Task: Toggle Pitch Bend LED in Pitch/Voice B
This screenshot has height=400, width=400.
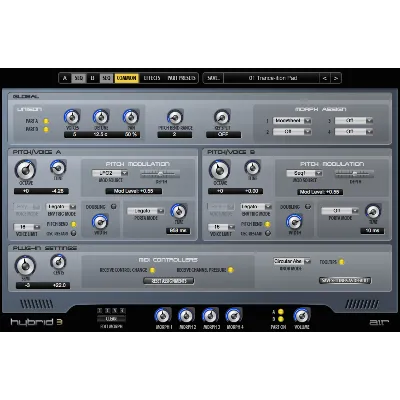Action: pyautogui.click(x=268, y=224)
